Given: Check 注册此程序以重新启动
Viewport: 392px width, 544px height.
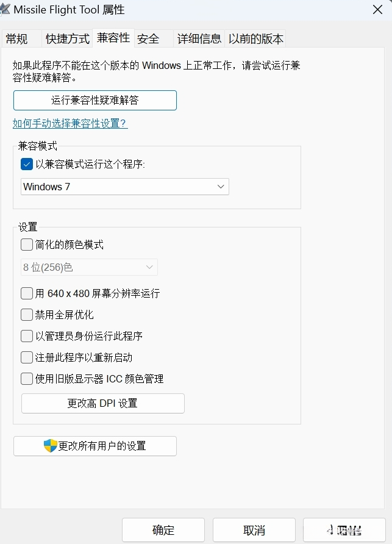Looking at the screenshot, I should point(26,357).
